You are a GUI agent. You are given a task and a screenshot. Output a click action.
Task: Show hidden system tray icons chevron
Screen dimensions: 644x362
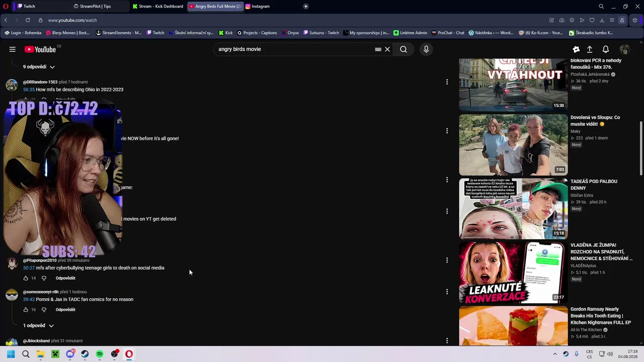point(555,354)
